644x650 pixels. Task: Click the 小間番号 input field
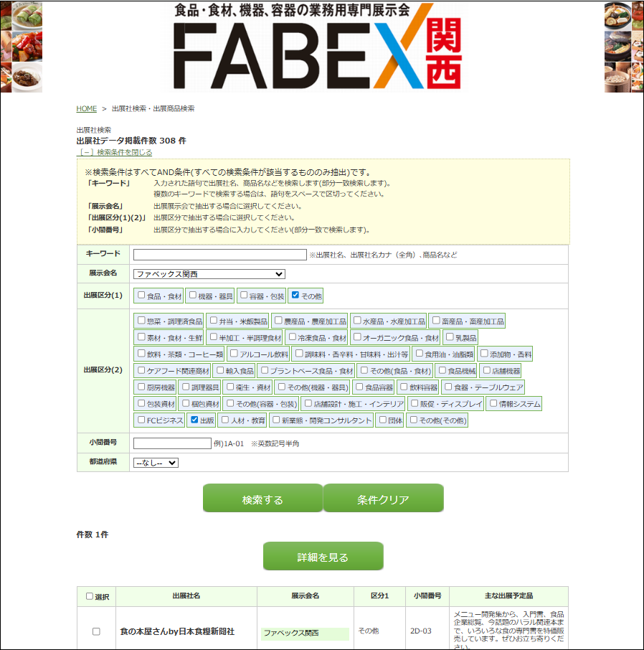tap(172, 443)
